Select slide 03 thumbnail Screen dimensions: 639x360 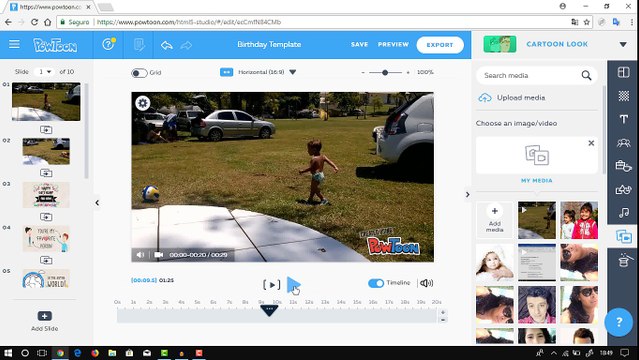[x=46, y=195]
